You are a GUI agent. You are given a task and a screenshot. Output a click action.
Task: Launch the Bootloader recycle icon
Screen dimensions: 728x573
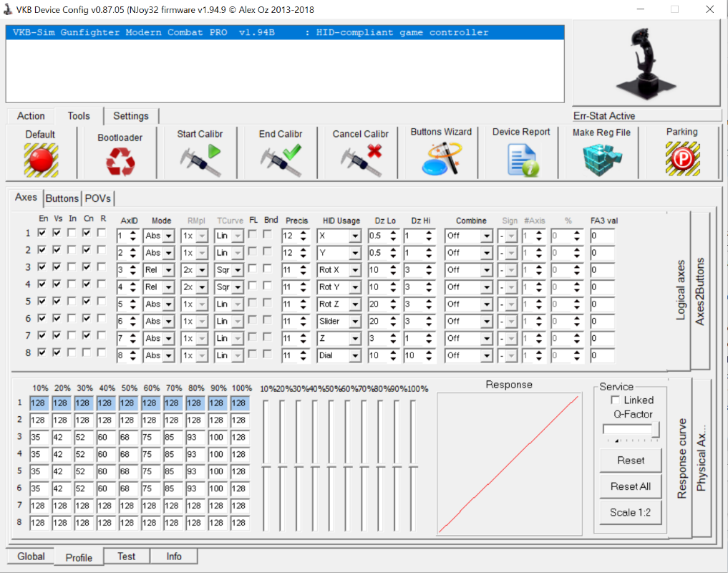[120, 161]
